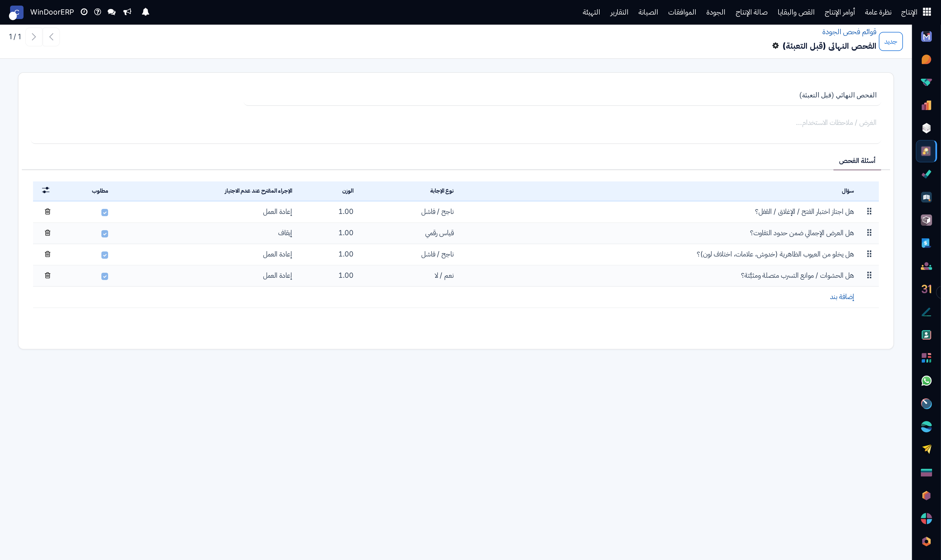941x560 pixels.
Task: Open the teal checkmark app in sidebar
Action: [x=926, y=174]
